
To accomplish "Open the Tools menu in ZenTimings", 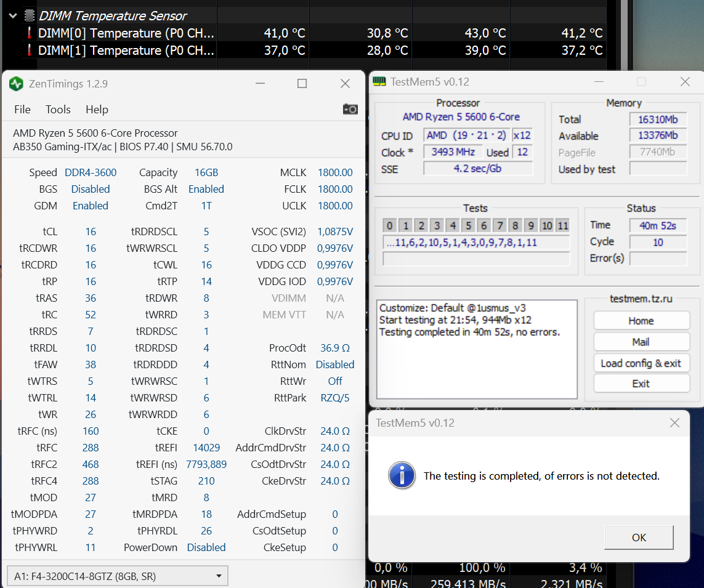I will [x=58, y=110].
